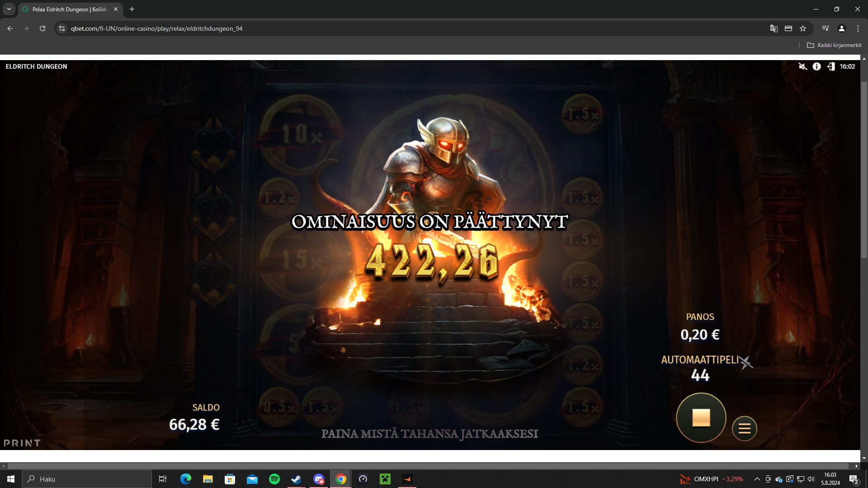Click the autoplay counter 44
The width and height of the screenshot is (868, 488).
tap(700, 375)
